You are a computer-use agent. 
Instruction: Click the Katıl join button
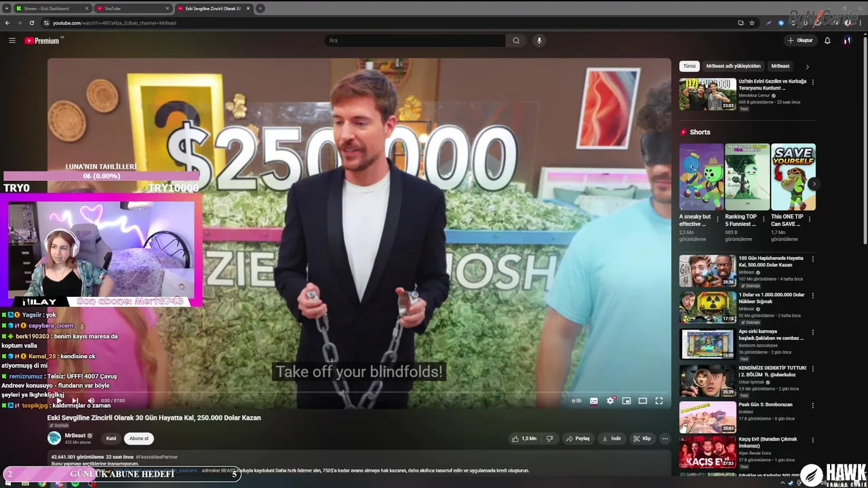pos(111,439)
